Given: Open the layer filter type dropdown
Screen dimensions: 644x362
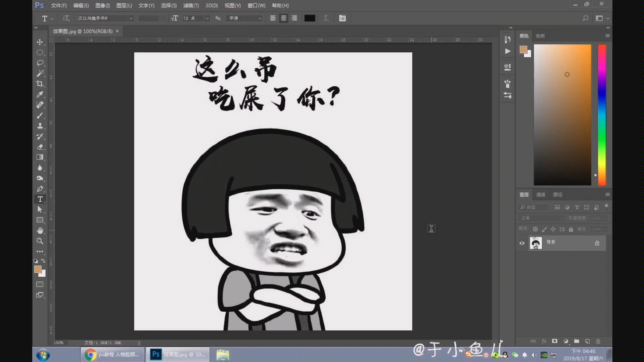Looking at the screenshot, I should click(534, 207).
